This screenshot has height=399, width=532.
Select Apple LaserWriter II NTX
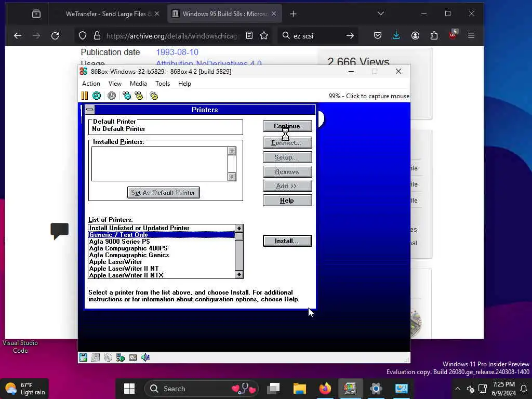pos(162,275)
